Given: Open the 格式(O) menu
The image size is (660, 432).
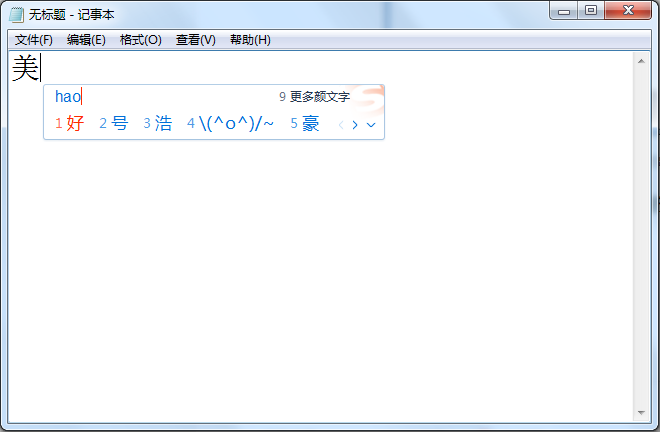Looking at the screenshot, I should (x=140, y=40).
